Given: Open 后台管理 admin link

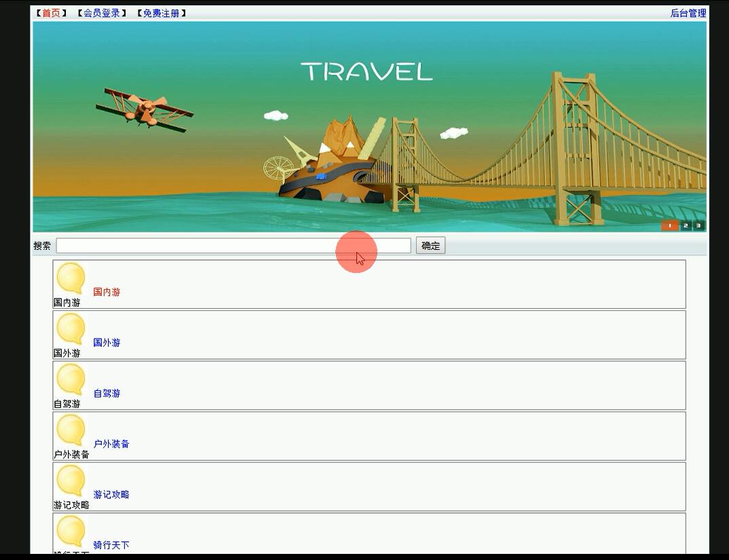Looking at the screenshot, I should pos(688,13).
